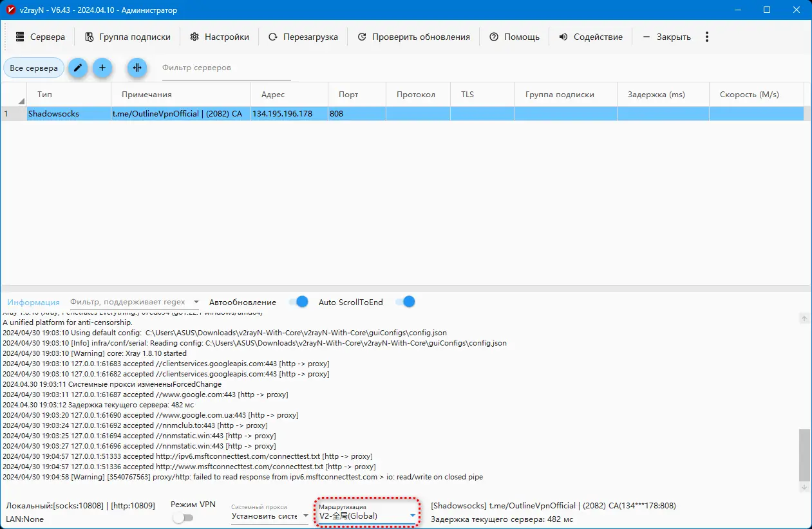Turn off Auto ScrollToEnd toggle
Viewport: 812px width, 529px height.
pyautogui.click(x=405, y=301)
